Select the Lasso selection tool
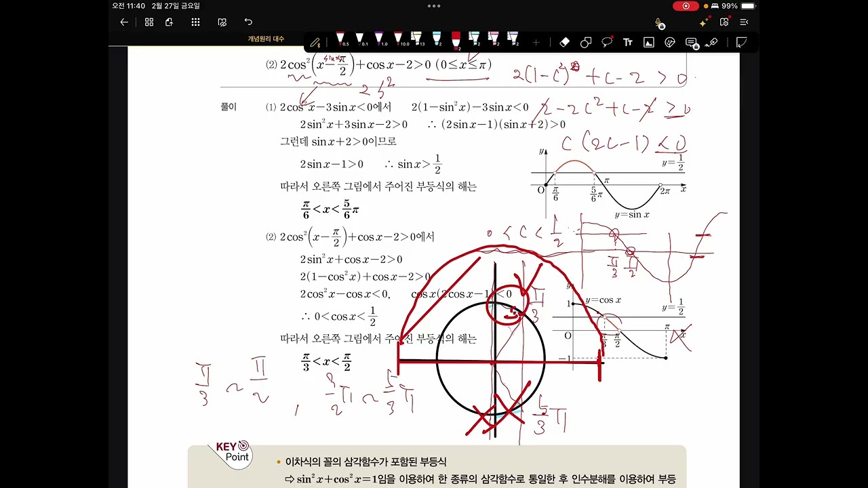This screenshot has height=488, width=868. pyautogui.click(x=607, y=42)
